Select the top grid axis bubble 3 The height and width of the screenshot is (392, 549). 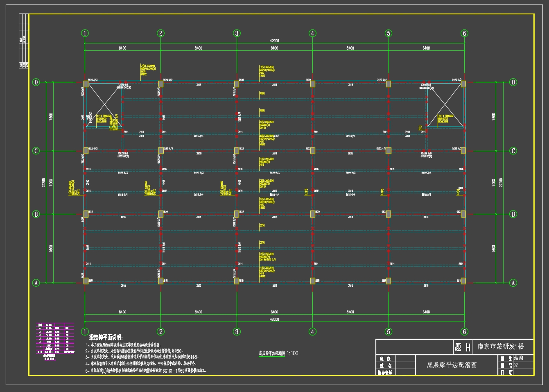(x=237, y=33)
